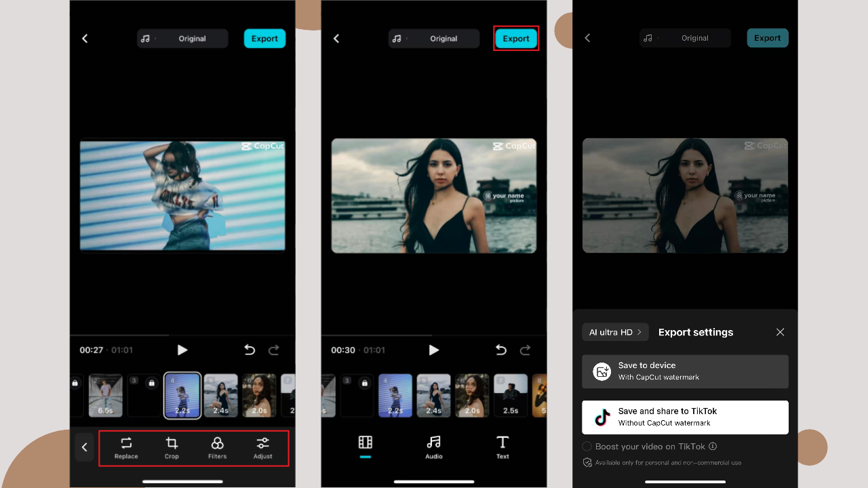Open the AI ultra HD quality selector
This screenshot has width=868, height=488.
tap(615, 332)
